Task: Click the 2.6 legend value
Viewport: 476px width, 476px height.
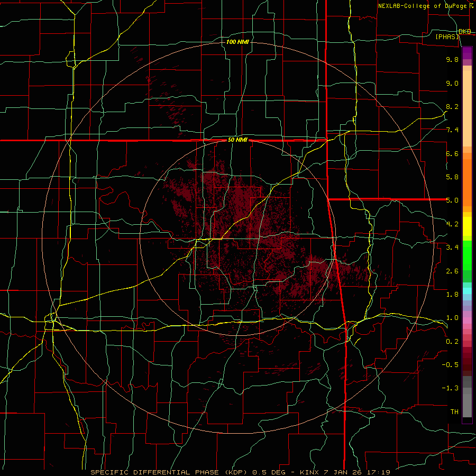Action: click(452, 271)
